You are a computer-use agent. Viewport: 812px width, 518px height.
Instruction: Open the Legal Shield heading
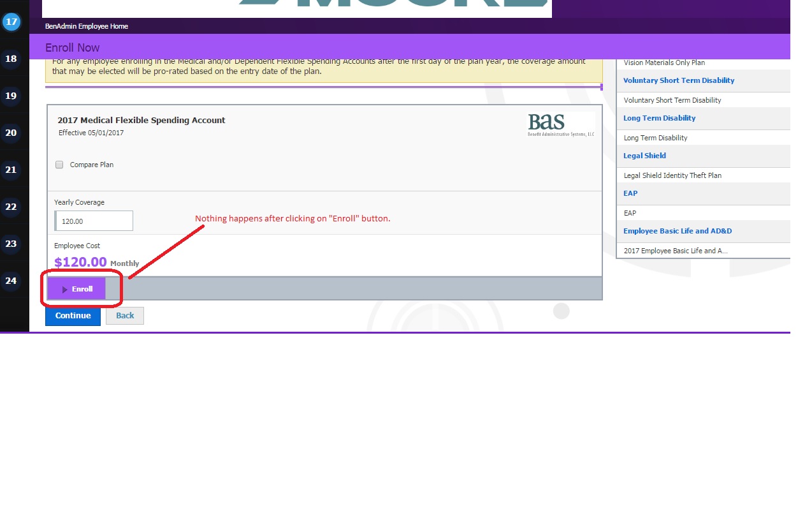(x=644, y=156)
